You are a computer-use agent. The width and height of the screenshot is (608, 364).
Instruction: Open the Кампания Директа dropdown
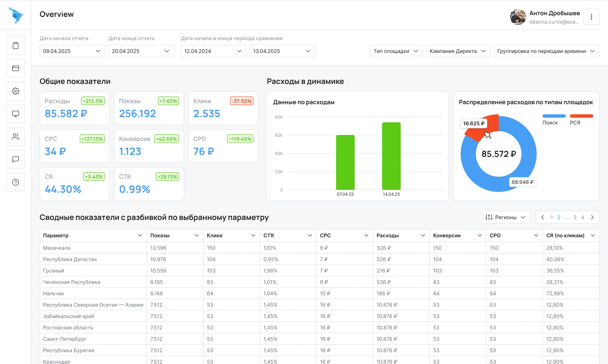pos(458,51)
